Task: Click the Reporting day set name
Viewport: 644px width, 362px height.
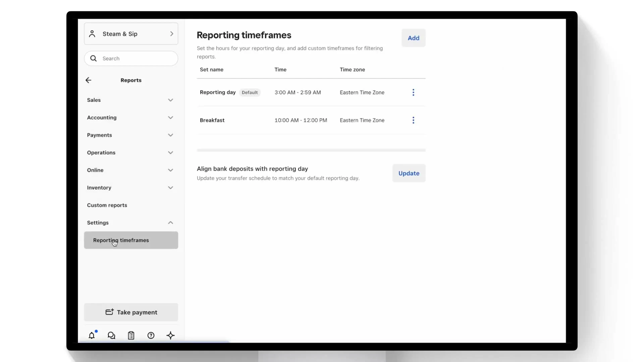Action: click(218, 92)
